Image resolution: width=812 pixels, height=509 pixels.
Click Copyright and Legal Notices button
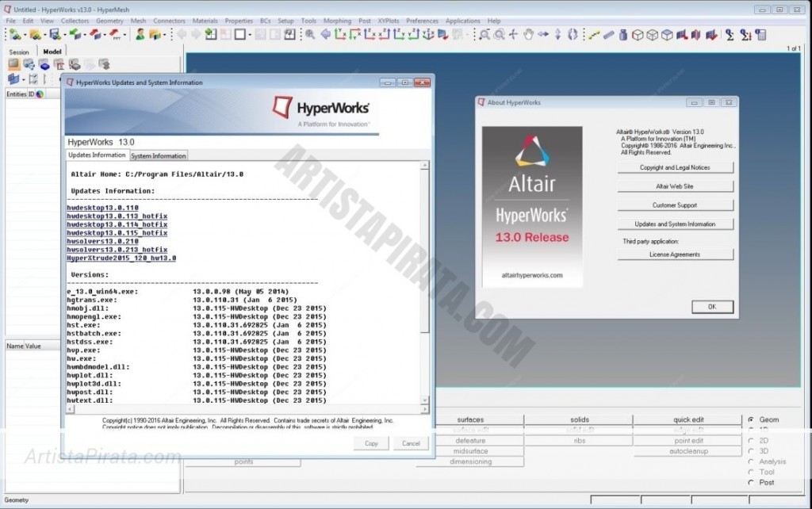coord(675,167)
